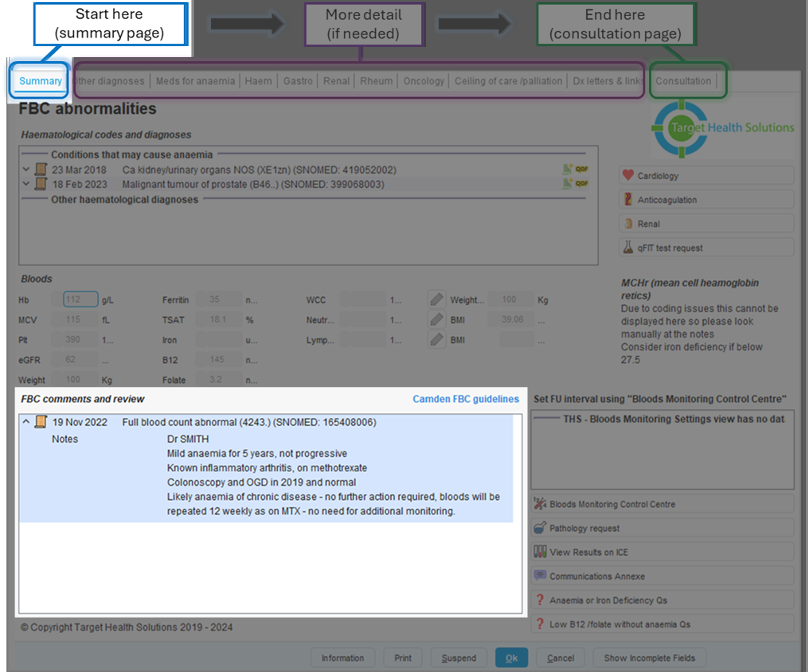Open the Consultation tab

(x=683, y=81)
